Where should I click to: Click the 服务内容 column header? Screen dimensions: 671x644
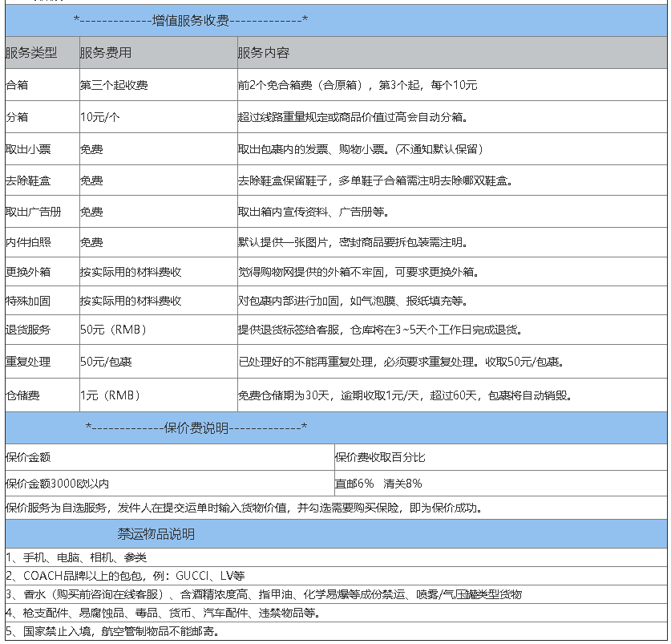pyautogui.click(x=264, y=53)
